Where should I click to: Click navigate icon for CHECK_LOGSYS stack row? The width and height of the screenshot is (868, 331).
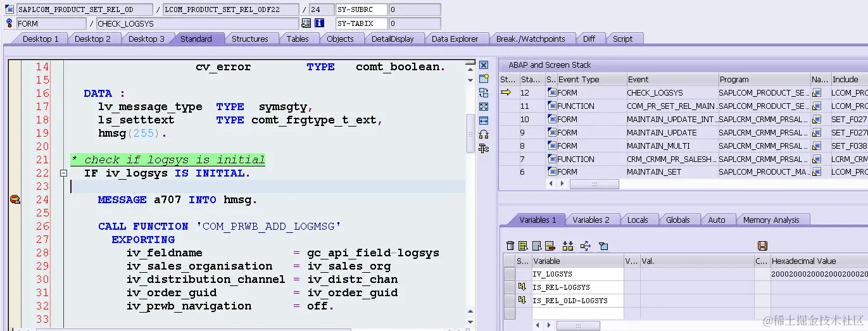(x=817, y=93)
